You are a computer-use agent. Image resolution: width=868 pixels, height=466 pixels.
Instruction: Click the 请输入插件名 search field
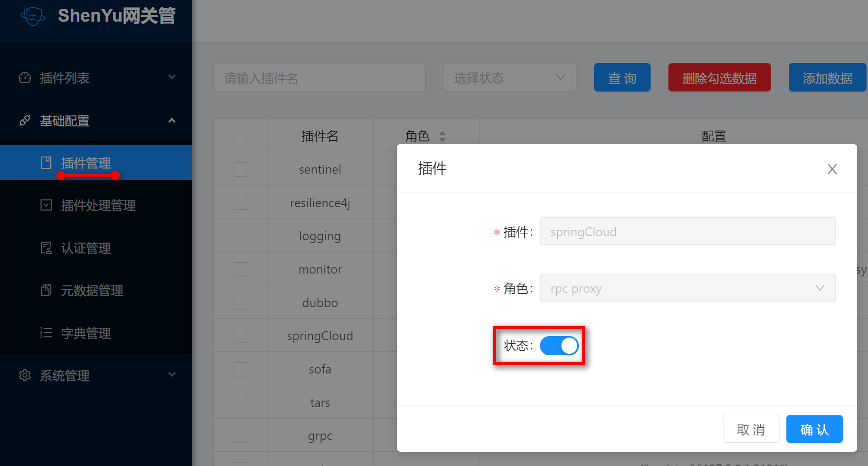(x=319, y=77)
